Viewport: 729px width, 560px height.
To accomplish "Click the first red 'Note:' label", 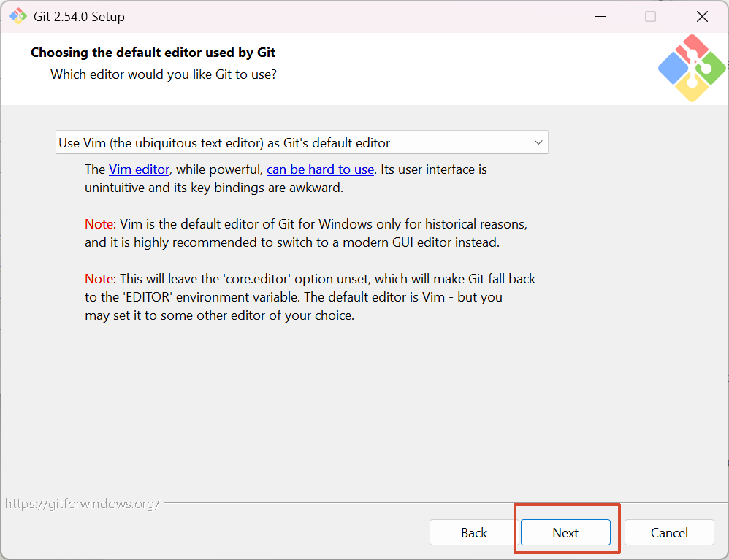I will [x=100, y=224].
